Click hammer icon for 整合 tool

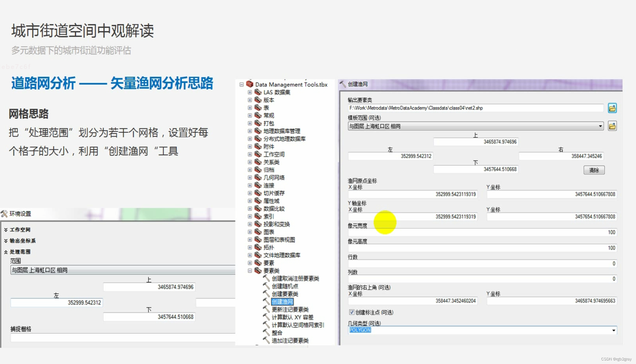point(266,332)
